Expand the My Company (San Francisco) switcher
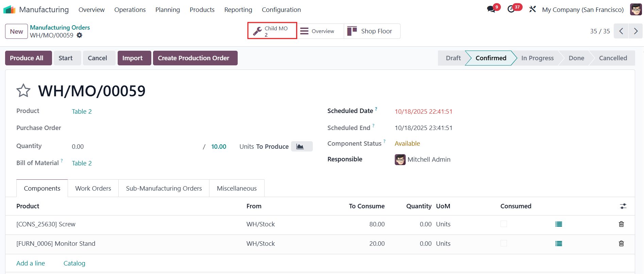Viewport: 644px width, 274px height. (x=582, y=10)
